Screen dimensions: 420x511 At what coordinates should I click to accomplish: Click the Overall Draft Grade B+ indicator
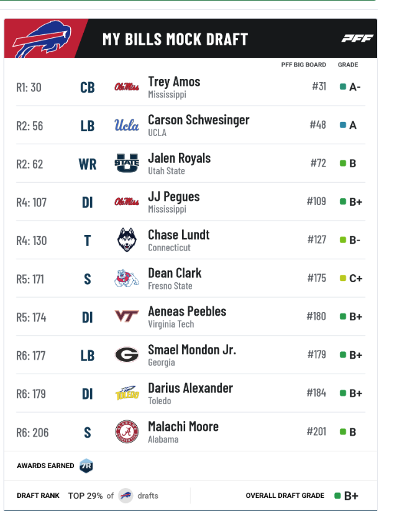(x=346, y=495)
